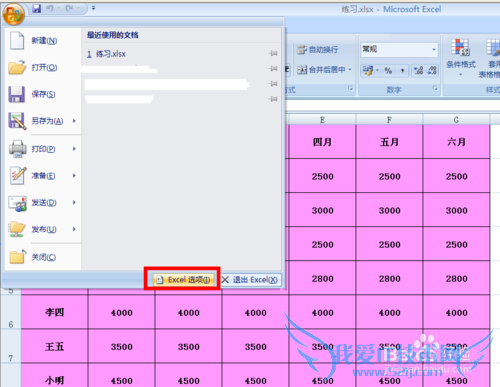Click the close folder icon

point(17,257)
